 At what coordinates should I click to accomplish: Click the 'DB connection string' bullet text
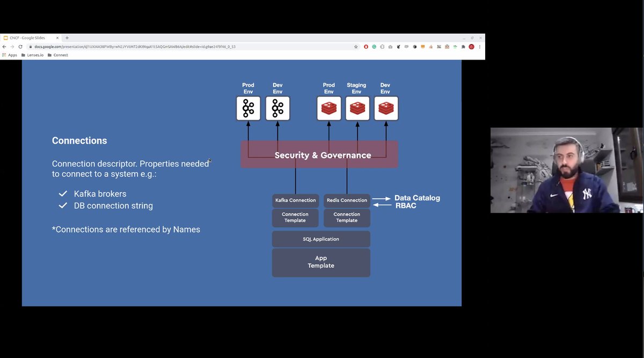click(113, 206)
